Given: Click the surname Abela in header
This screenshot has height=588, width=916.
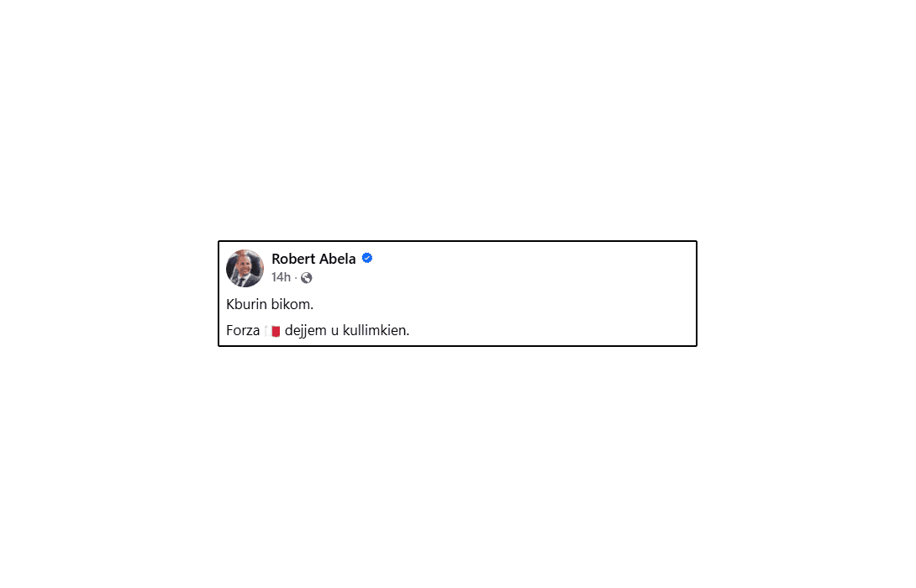Looking at the screenshot, I should click(338, 259).
